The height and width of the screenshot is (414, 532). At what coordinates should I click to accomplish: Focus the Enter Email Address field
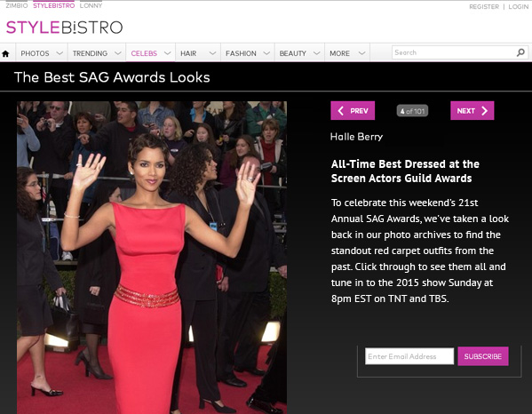point(409,356)
